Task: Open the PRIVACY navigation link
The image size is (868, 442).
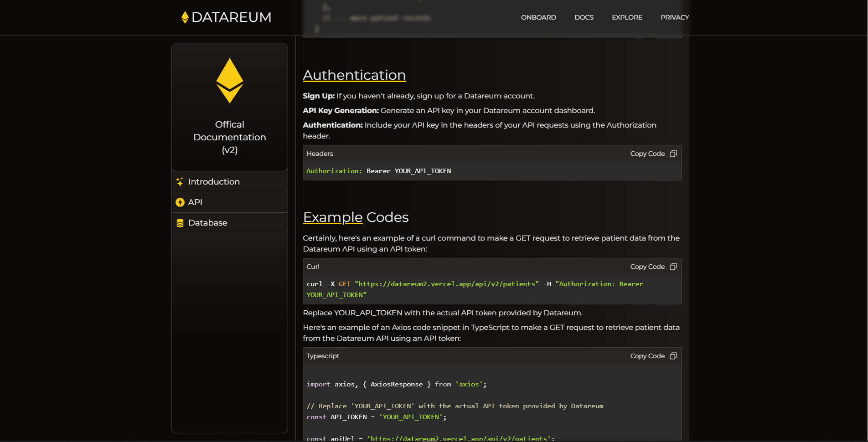Action: [675, 17]
